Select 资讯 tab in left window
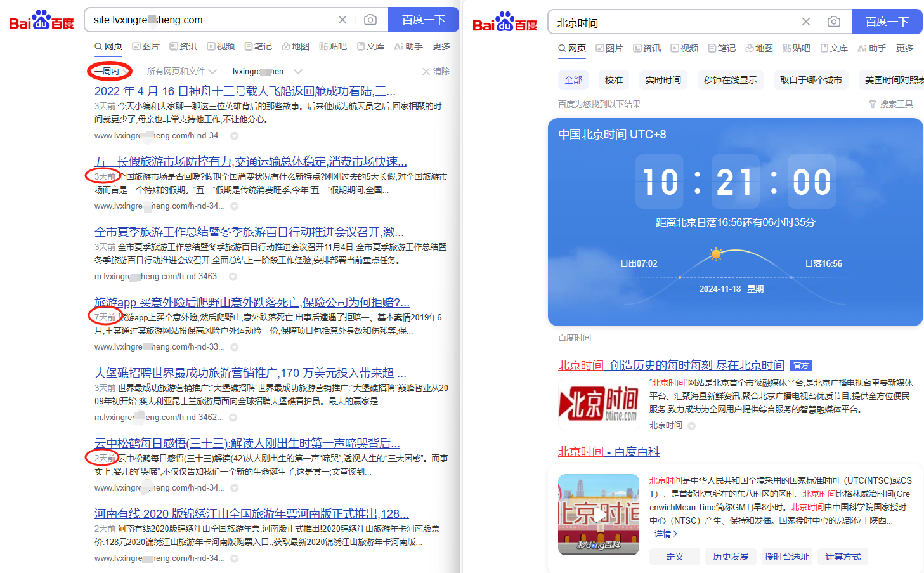 pyautogui.click(x=183, y=46)
